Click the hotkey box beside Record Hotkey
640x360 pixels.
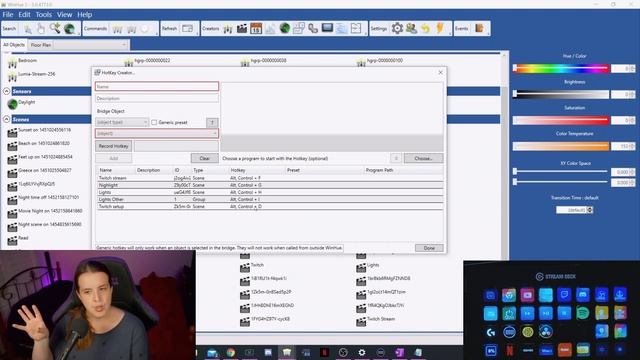pyautogui.click(x=176, y=146)
